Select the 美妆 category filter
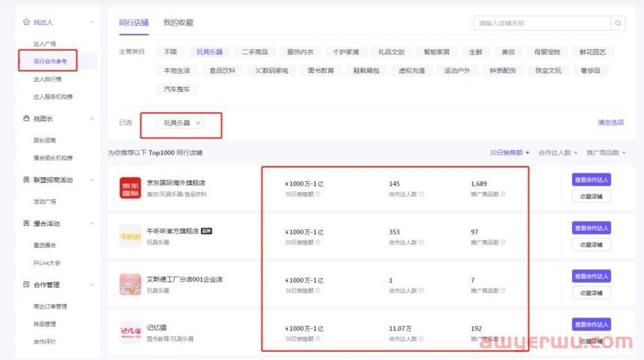Image resolution: width=644 pixels, height=360 pixels. [508, 52]
